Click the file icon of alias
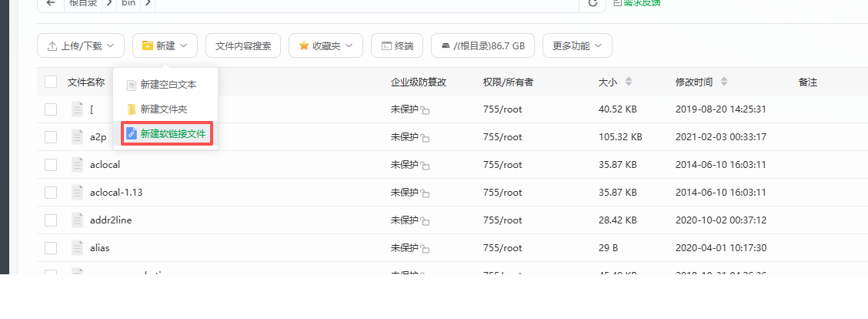Viewport: 868px width, 319px height. click(x=78, y=248)
